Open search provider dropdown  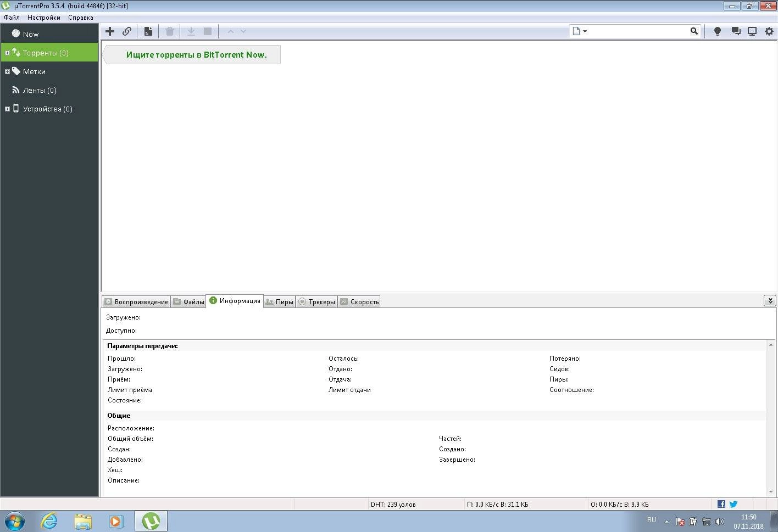click(x=580, y=31)
